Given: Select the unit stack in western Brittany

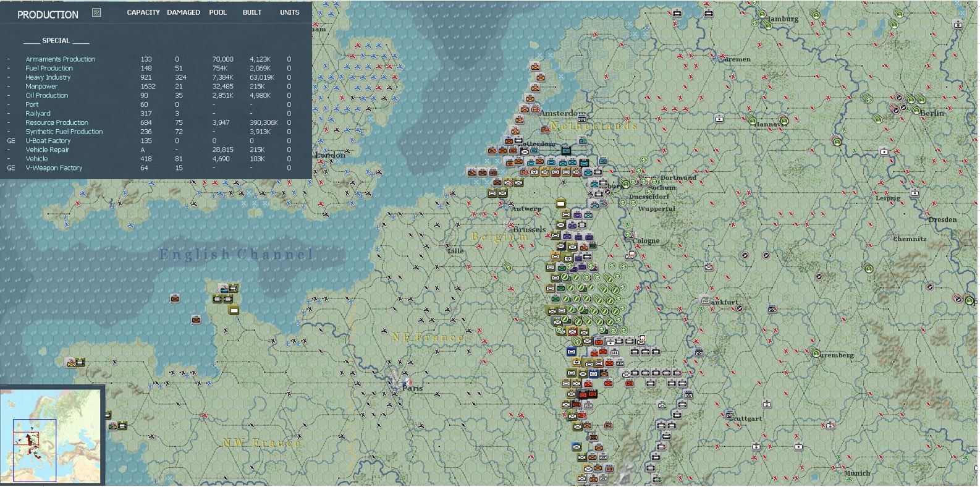Looking at the screenshot, I should pos(76,363).
